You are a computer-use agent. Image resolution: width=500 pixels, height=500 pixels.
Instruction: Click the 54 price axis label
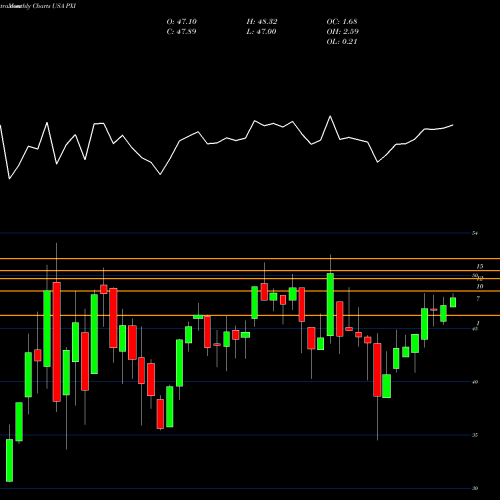coord(475,233)
